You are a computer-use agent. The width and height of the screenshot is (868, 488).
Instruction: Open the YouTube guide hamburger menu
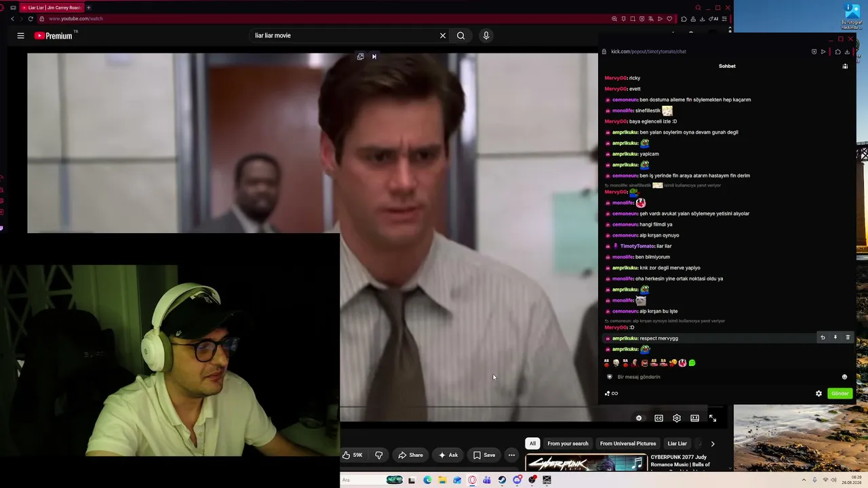(x=20, y=36)
